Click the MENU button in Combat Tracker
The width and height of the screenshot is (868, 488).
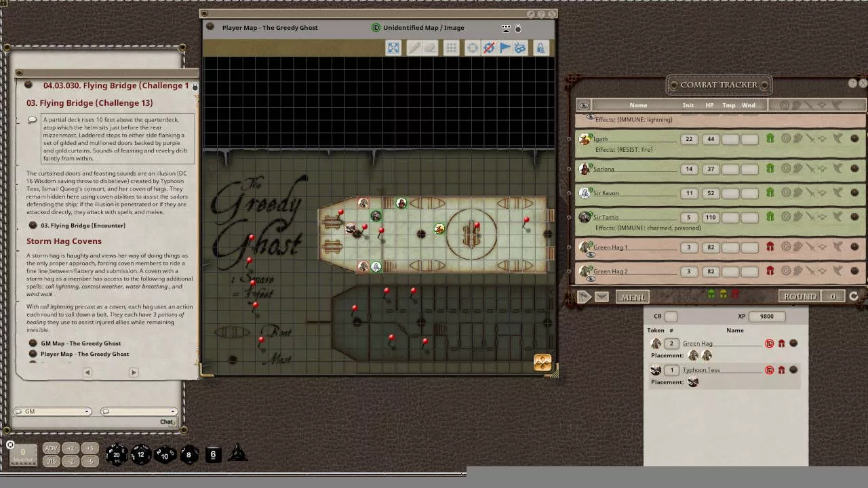click(x=633, y=297)
